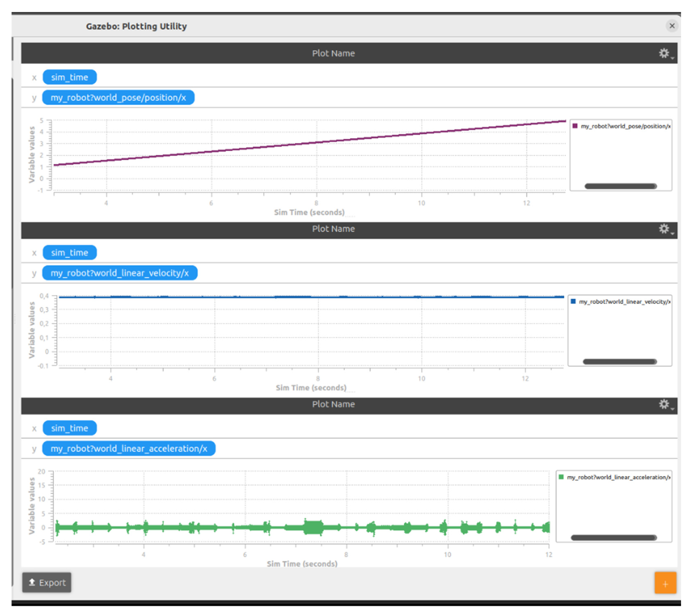Select world_pose/position/x variable chip
Viewport: 690px width, 616px height.
tap(118, 98)
